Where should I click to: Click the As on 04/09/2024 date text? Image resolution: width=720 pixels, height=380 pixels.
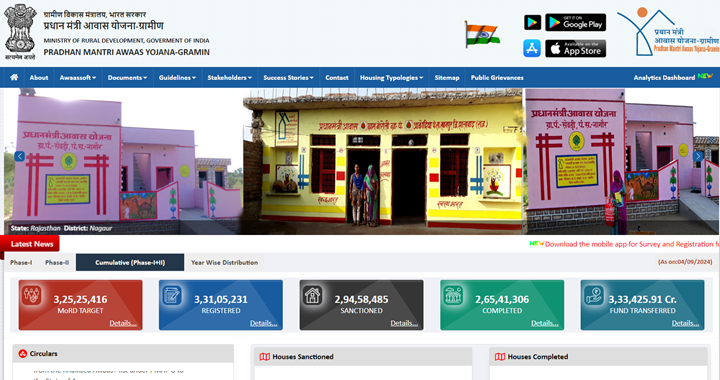click(x=685, y=262)
